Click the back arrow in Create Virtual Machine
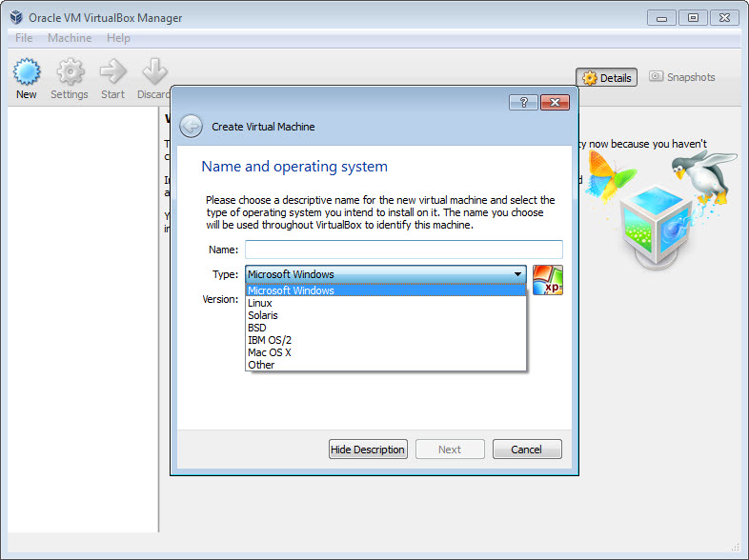The height and width of the screenshot is (560, 749). pyautogui.click(x=192, y=127)
